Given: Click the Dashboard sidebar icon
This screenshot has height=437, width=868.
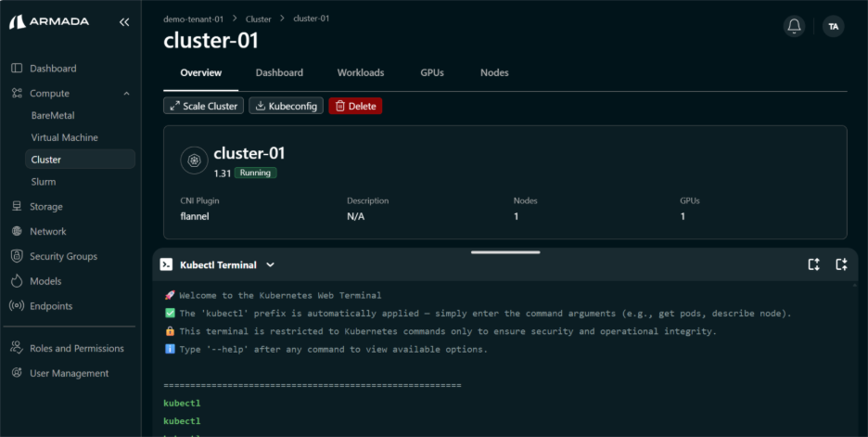Looking at the screenshot, I should (x=17, y=68).
